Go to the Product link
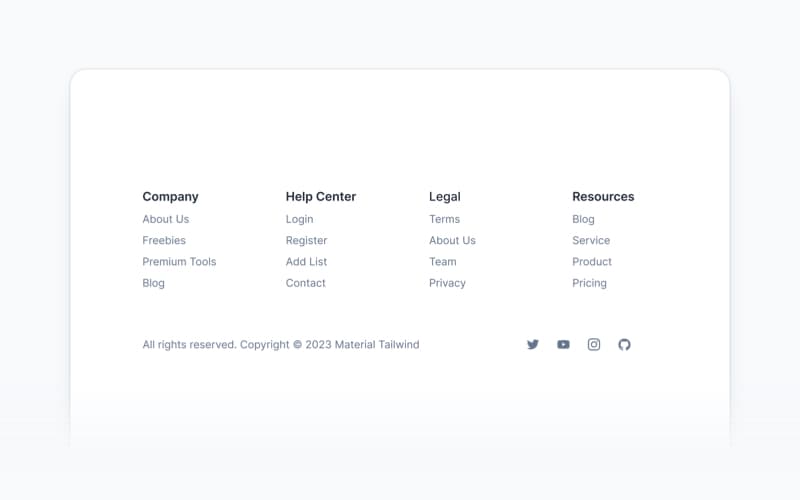Viewport: 800px width, 500px height. [592, 262]
